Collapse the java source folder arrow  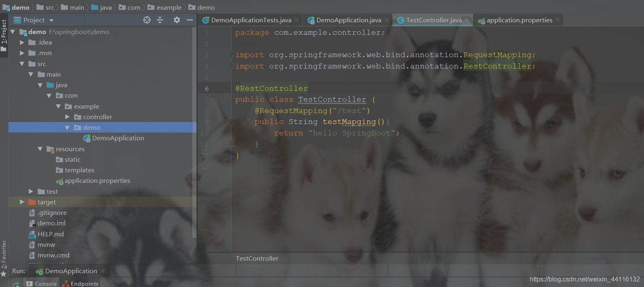click(x=40, y=85)
